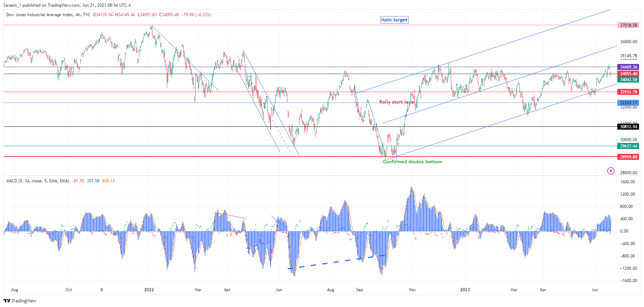Click the 0.00 MACD scale tick
The width and height of the screenshot is (644, 307).
[624, 231]
